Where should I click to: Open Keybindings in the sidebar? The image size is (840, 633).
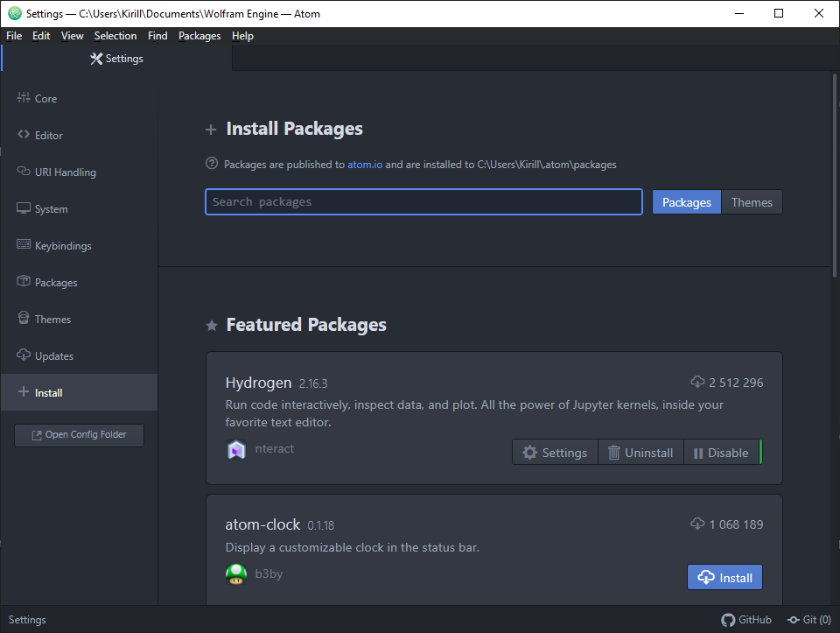(80, 245)
